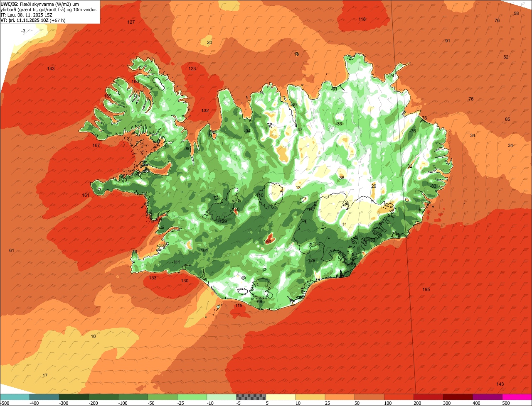532x406 pixels.
Task: Click the map value '20'
Action: tap(209, 42)
